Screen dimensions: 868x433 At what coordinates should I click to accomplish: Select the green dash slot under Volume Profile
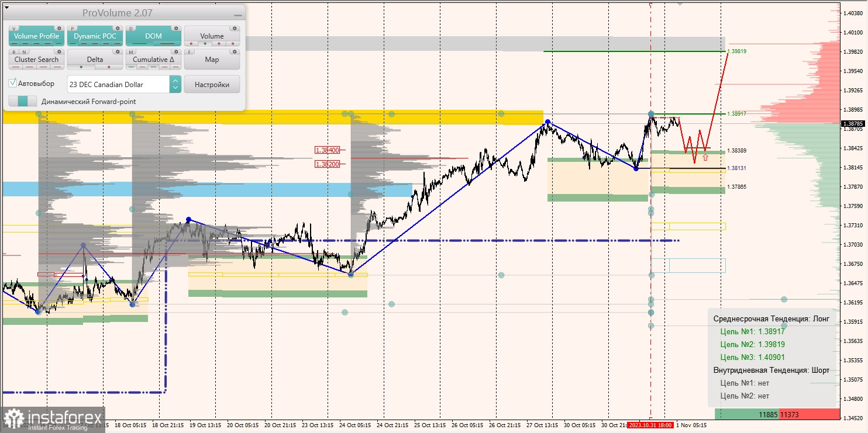[58, 44]
